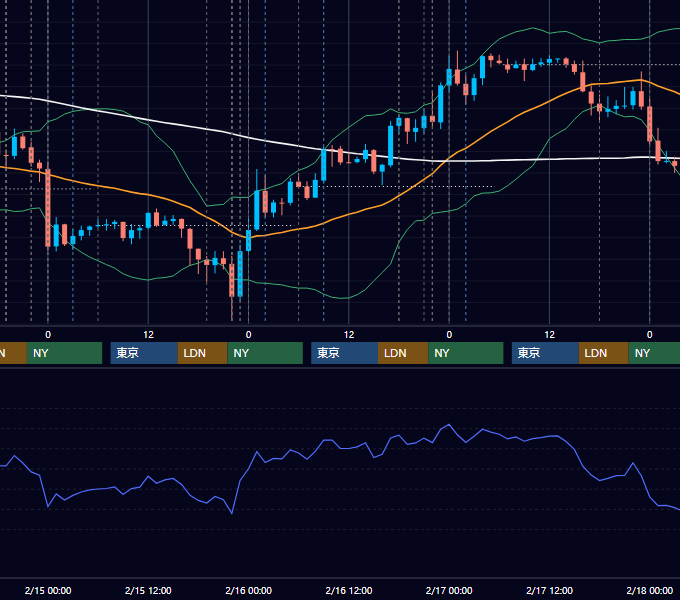
Task: Click the 2/17 LDN session box
Action: (603, 353)
